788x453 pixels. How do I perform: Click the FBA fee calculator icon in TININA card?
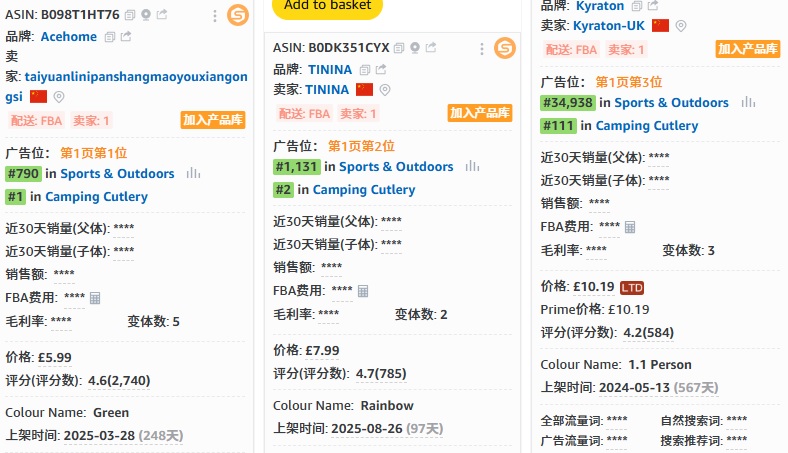click(x=363, y=291)
